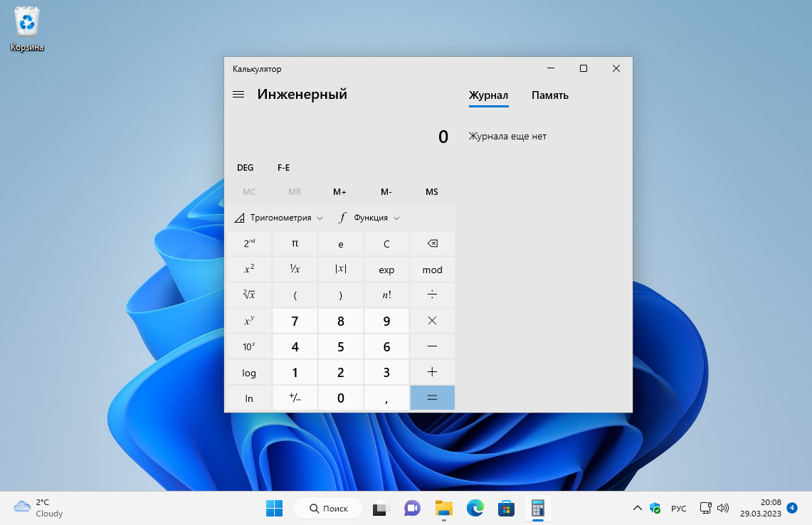Toggle DEG angle mode

[246, 167]
